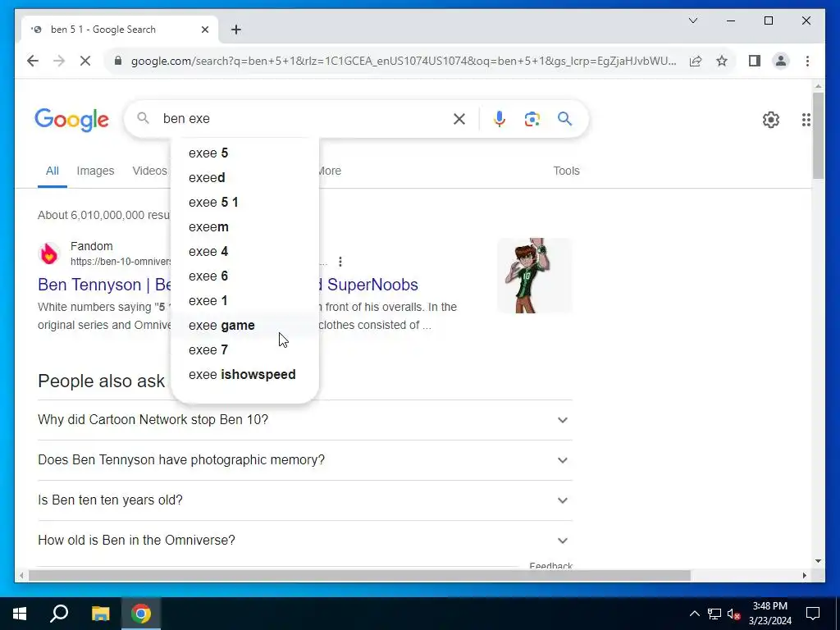Pick the 'exee ishowspeed' suggestion
840x630 pixels.
(244, 375)
